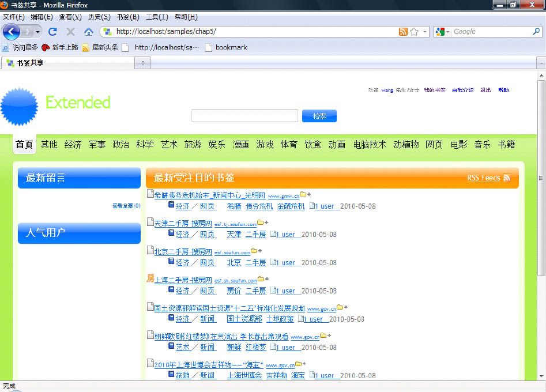Click page icon before 希腊债务危机始末 title
This screenshot has height=392, width=546.
click(150, 194)
